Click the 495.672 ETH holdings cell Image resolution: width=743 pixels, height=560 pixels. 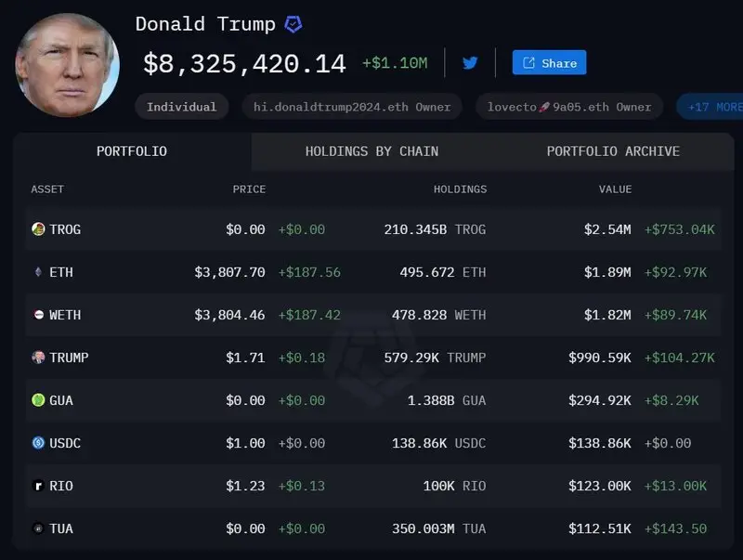coord(443,272)
